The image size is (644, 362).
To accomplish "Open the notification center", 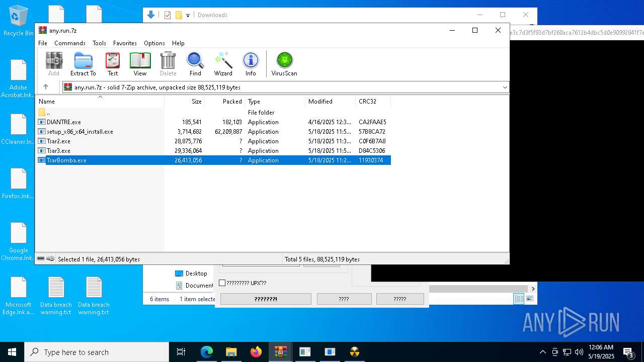I will (628, 352).
